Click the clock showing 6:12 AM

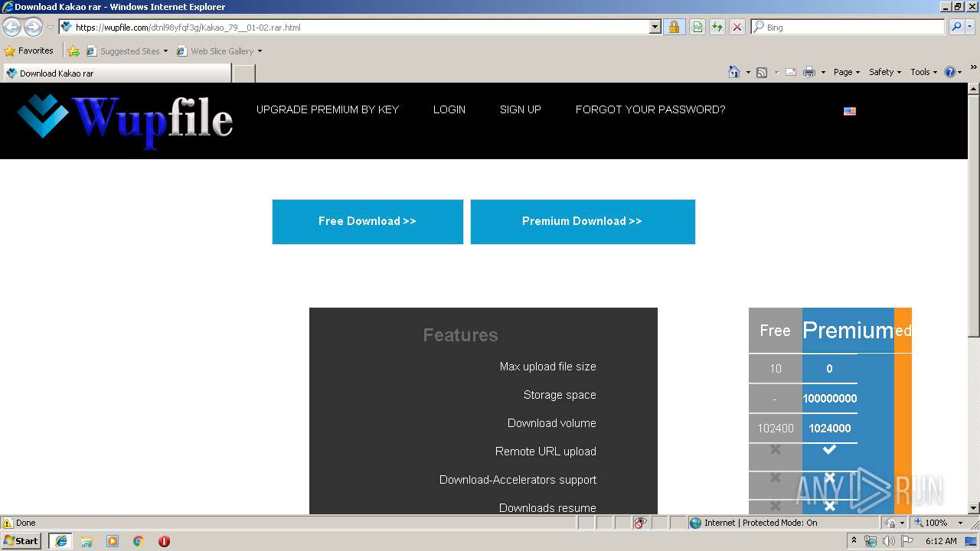(941, 541)
